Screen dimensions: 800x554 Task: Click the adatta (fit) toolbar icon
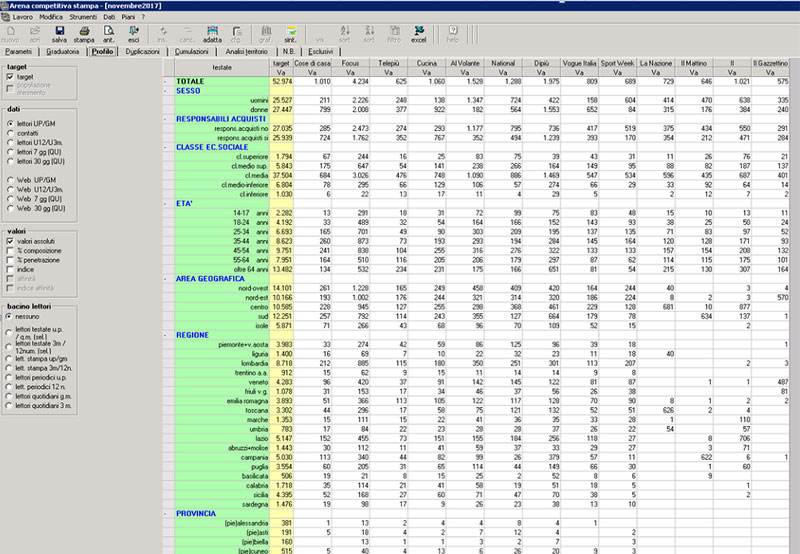(x=212, y=34)
